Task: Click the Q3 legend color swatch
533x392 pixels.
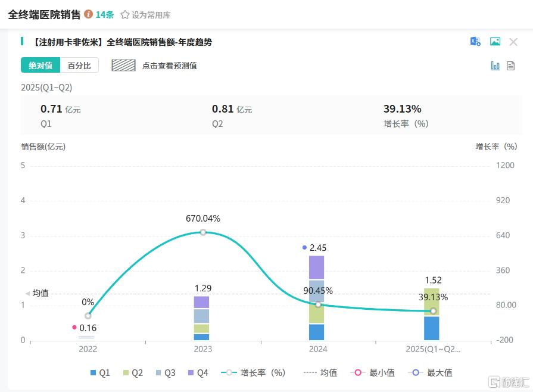Action: 159,373
